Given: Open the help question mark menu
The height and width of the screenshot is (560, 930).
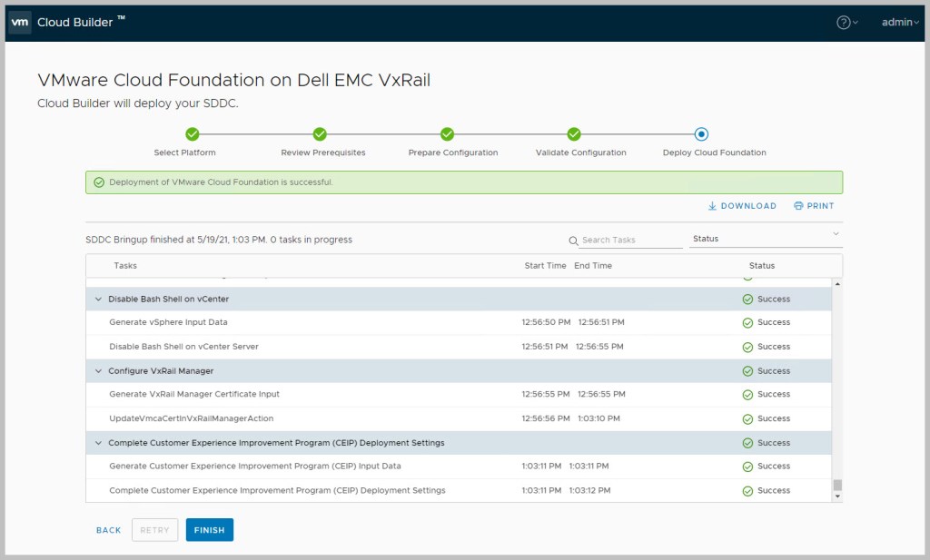Looking at the screenshot, I should click(843, 23).
